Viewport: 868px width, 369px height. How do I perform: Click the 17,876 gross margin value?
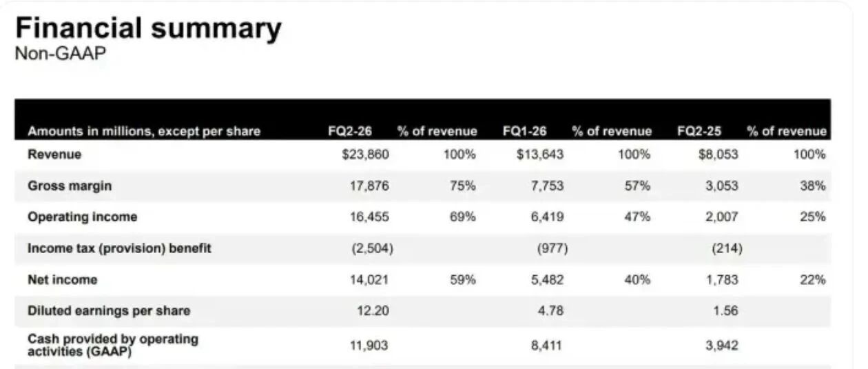click(369, 186)
